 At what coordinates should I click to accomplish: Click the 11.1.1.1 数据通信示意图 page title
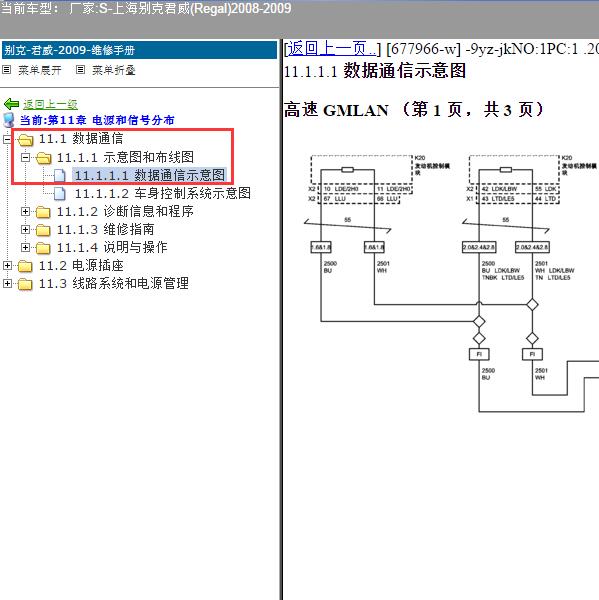coord(375,71)
